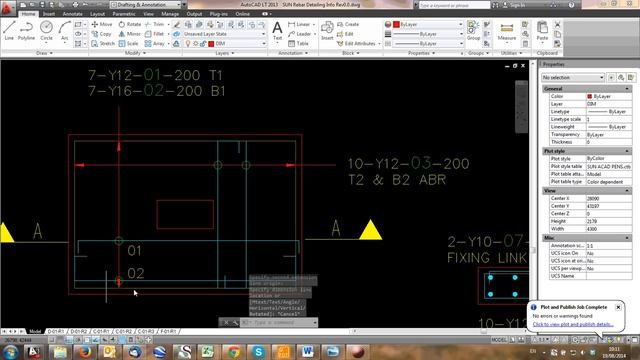
Task: Open the ByLayer color dropdown in Properties panel
Action: (428, 24)
